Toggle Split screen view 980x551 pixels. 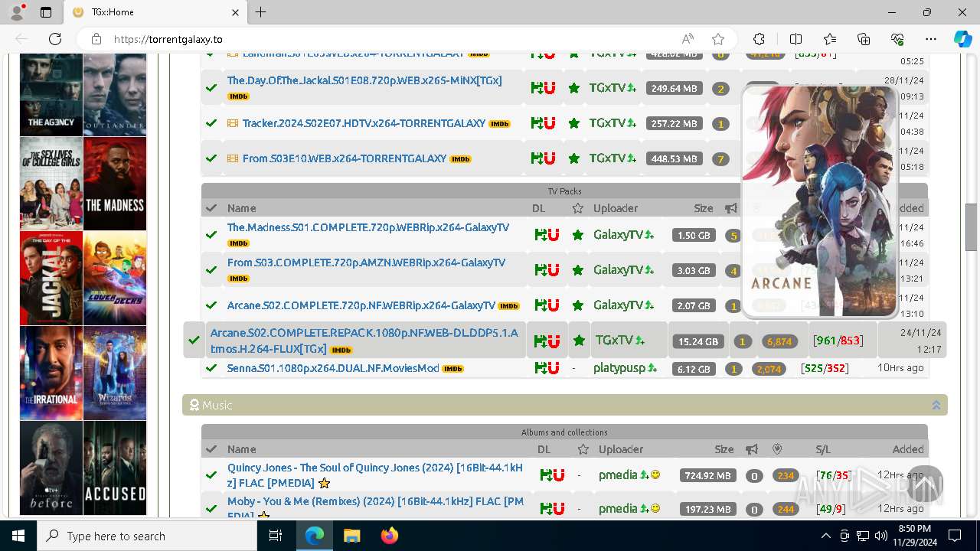click(x=795, y=39)
